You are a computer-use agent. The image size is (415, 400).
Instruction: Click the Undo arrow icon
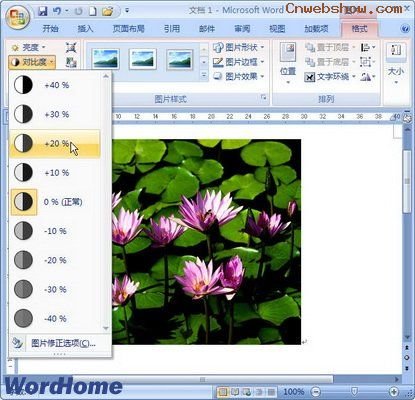point(57,11)
